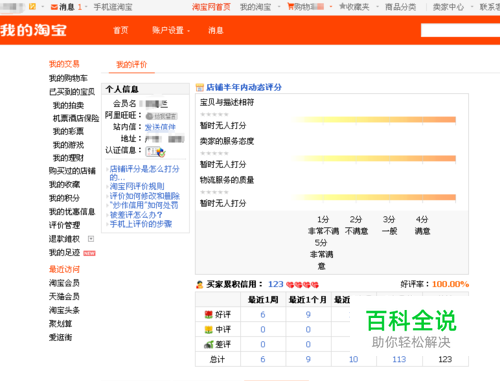
Task: Open the 首页 nav item
Action: pos(121,30)
